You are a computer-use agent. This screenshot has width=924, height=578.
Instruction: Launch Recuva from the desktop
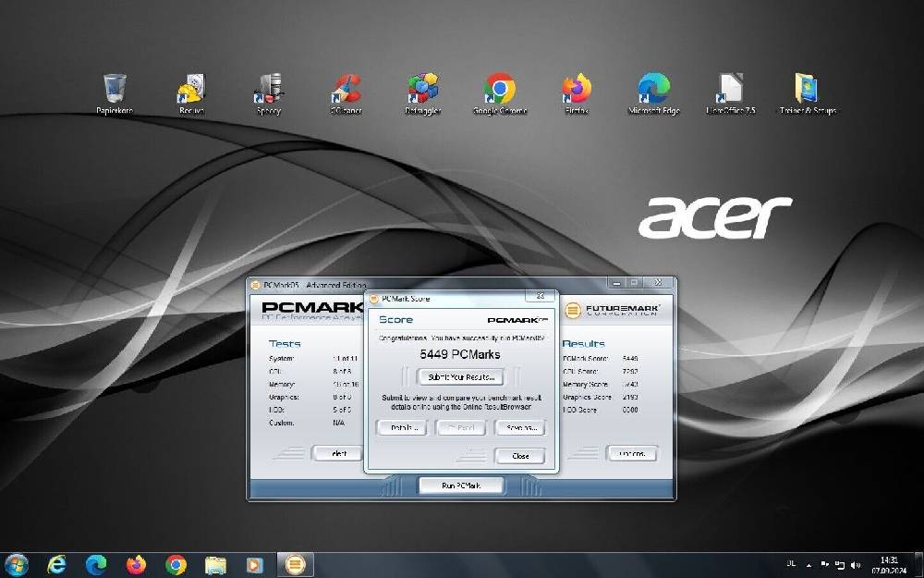point(191,93)
